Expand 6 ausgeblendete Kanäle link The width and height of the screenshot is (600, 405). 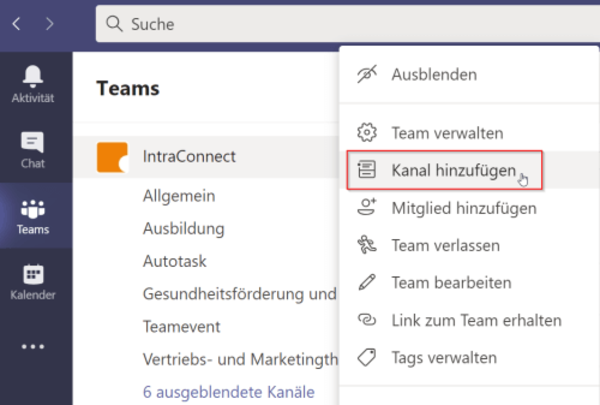point(228,392)
